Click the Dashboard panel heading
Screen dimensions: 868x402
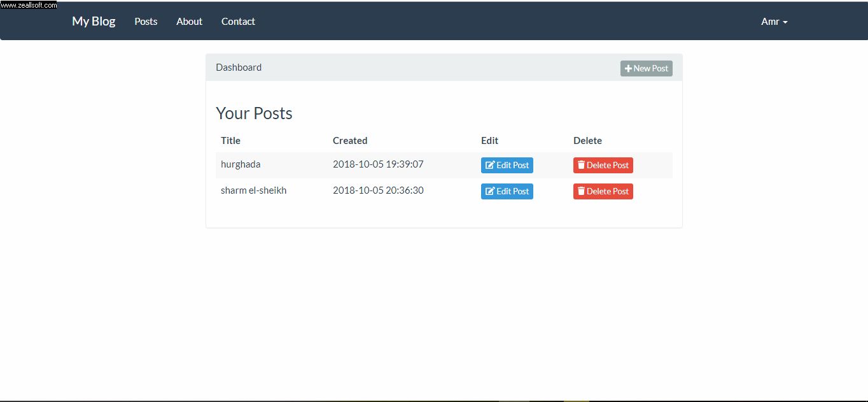click(x=239, y=68)
